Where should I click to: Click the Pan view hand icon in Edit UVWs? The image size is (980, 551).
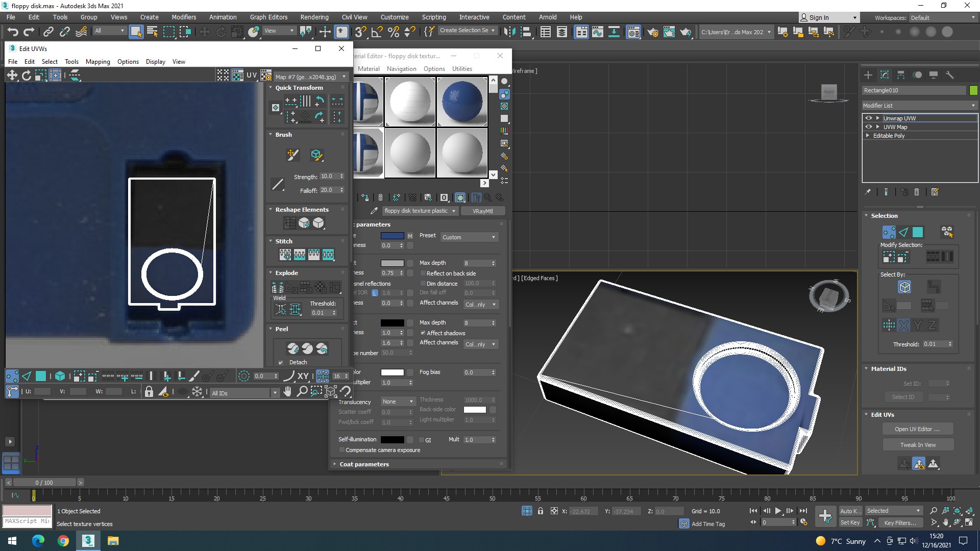point(288,392)
